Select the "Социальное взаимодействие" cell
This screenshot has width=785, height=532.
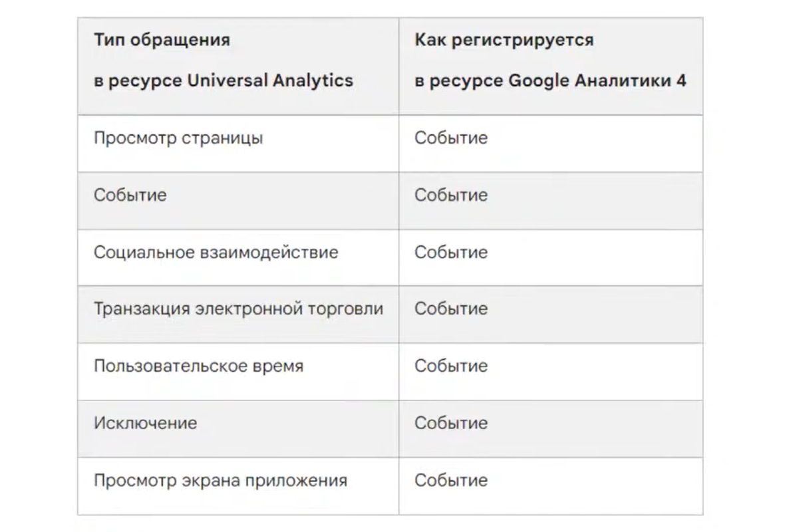click(x=216, y=253)
